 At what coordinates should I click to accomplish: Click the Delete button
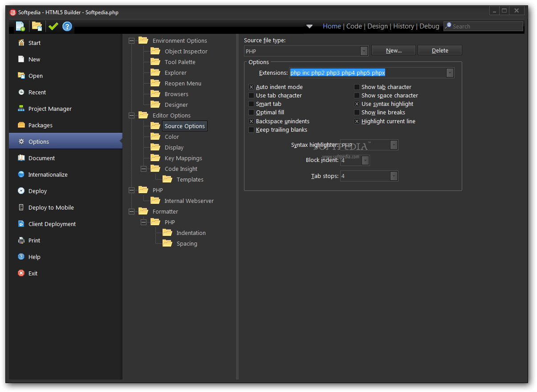coord(440,51)
